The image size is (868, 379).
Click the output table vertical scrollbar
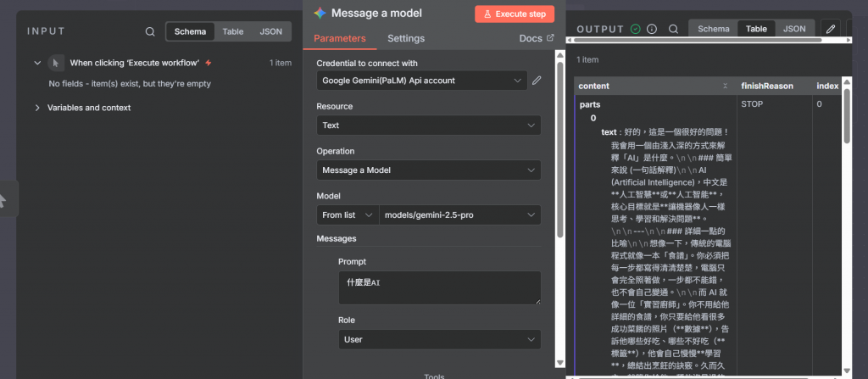pyautogui.click(x=847, y=116)
